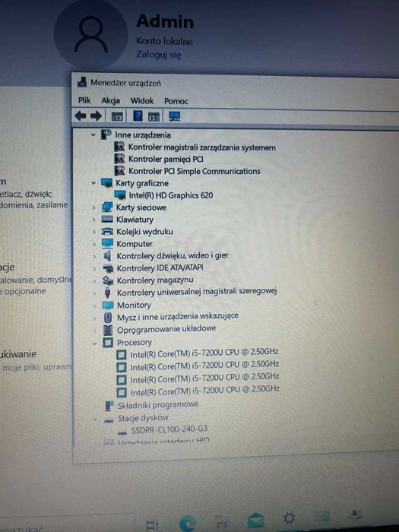Click the Klawiatury keyboard icon
The width and height of the screenshot is (399, 532).
point(107,219)
